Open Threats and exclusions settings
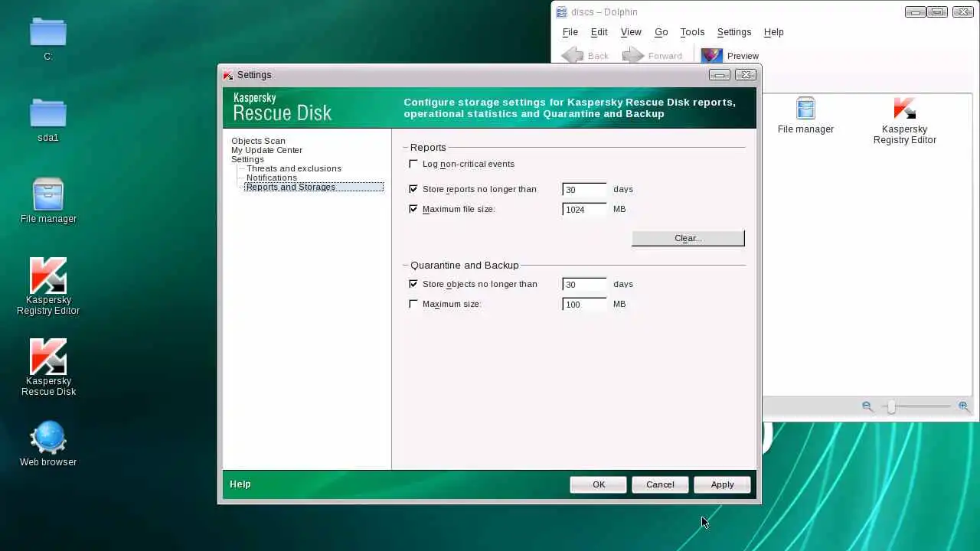 click(x=294, y=168)
